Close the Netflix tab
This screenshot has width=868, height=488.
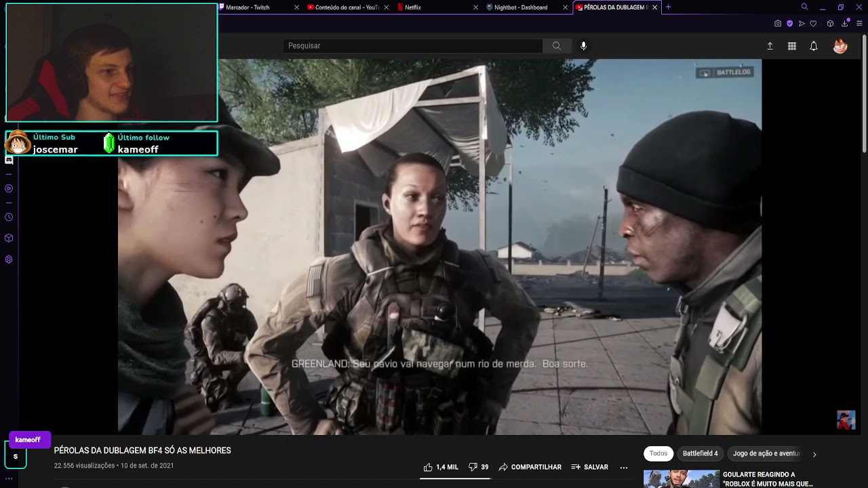[475, 7]
